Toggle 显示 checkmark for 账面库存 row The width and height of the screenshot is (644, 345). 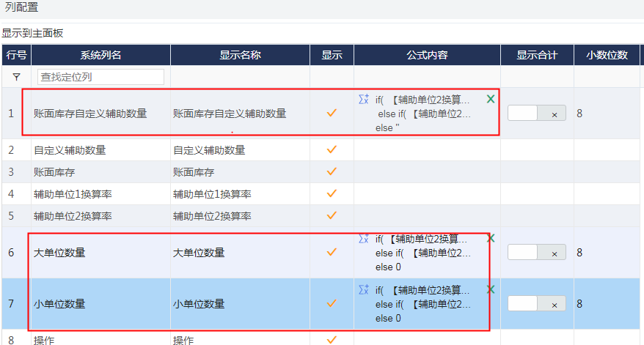pyautogui.click(x=332, y=171)
